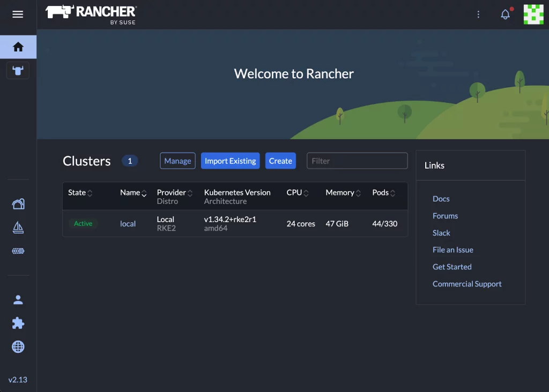The image size is (549, 392).
Task: Open the kebab menu in the top bar
Action: click(479, 14)
